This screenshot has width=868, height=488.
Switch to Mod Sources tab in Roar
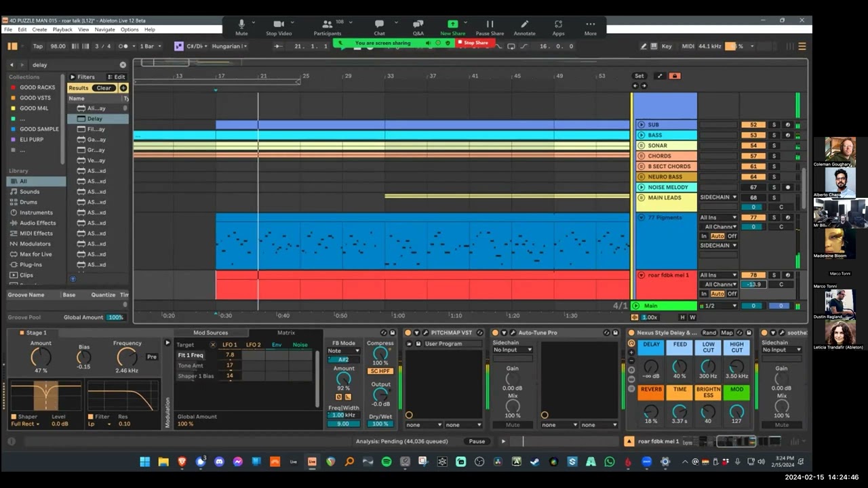pyautogui.click(x=210, y=333)
